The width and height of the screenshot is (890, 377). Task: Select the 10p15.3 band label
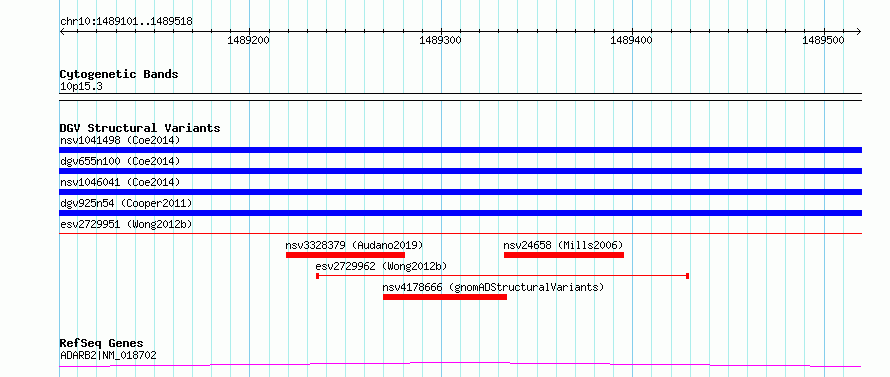tap(81, 87)
